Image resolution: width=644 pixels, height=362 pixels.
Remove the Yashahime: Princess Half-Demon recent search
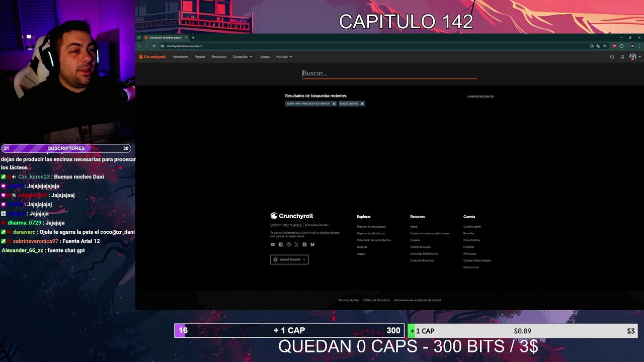[334, 104]
